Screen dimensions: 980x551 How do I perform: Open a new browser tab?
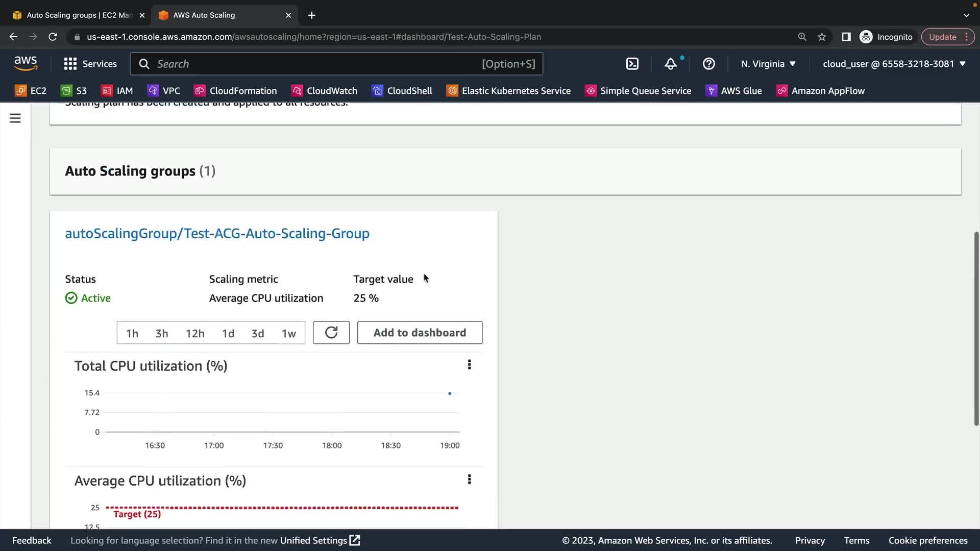(x=311, y=15)
